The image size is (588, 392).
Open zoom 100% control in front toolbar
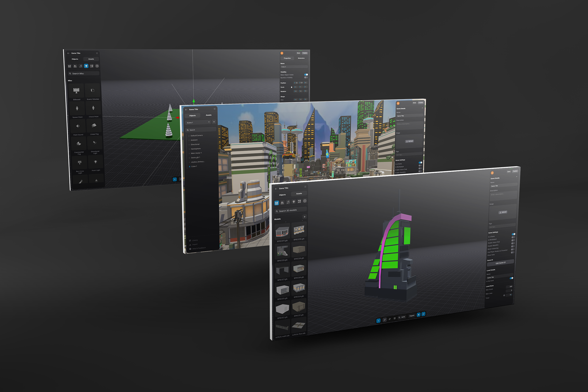coord(402,317)
